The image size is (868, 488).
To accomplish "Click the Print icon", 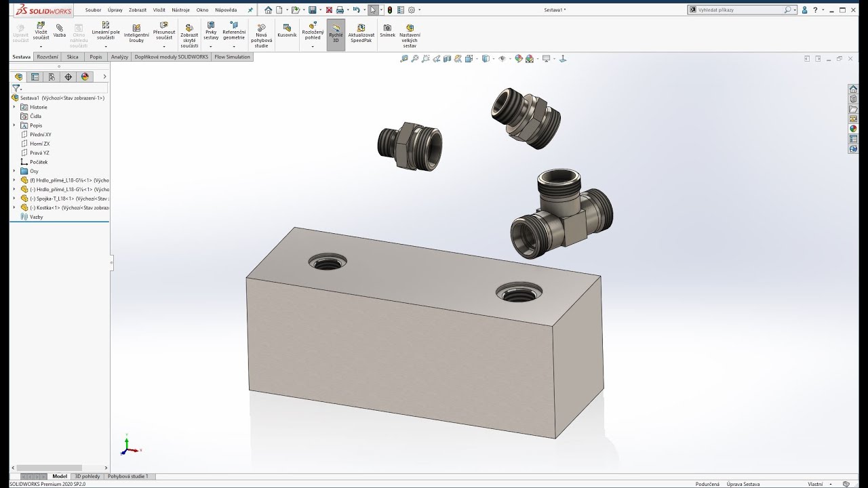I will 340,10.
